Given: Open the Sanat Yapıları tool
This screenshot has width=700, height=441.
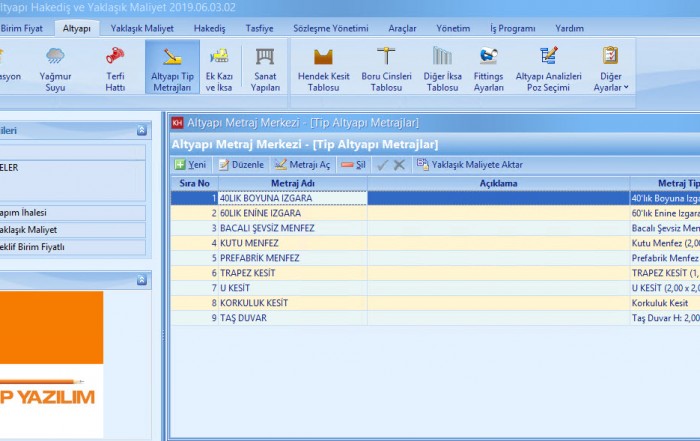Looking at the screenshot, I should click(x=266, y=67).
